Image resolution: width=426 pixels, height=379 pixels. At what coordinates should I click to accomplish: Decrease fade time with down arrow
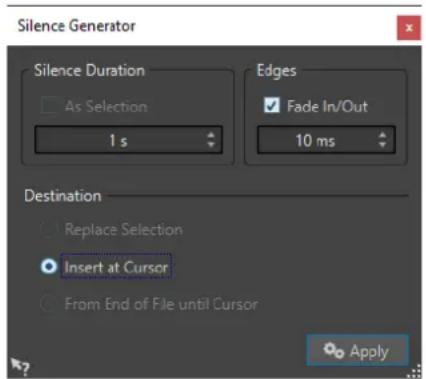(x=383, y=144)
